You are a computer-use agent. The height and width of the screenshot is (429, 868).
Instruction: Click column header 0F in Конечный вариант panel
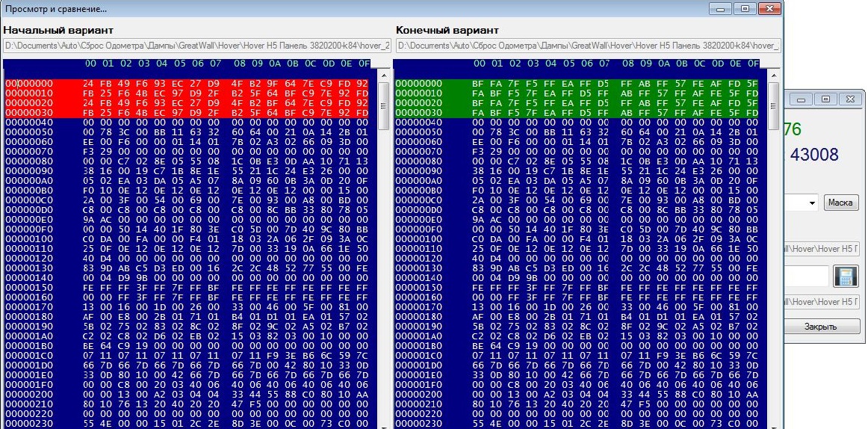pos(754,64)
